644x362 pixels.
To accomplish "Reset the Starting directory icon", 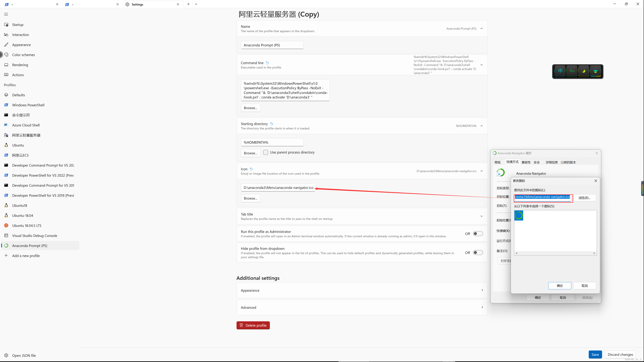I will click(272, 124).
